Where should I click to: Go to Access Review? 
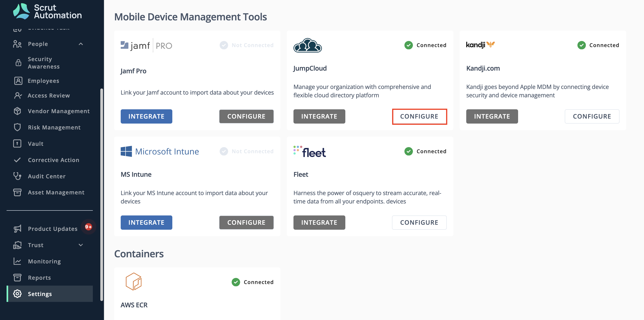pyautogui.click(x=49, y=96)
